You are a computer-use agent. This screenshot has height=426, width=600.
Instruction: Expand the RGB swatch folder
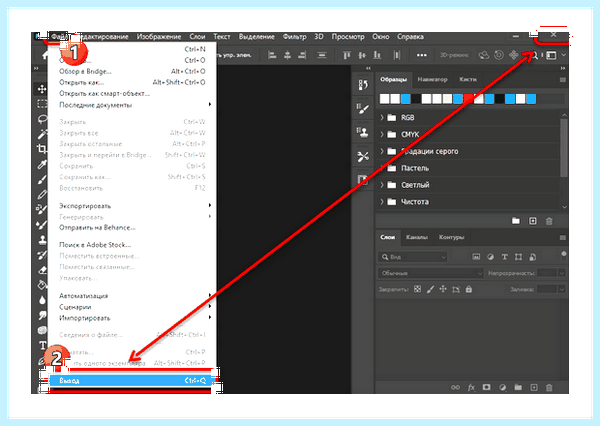(382, 118)
